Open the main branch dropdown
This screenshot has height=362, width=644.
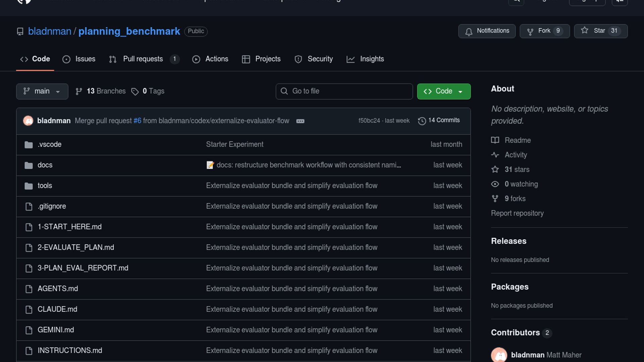(x=42, y=91)
